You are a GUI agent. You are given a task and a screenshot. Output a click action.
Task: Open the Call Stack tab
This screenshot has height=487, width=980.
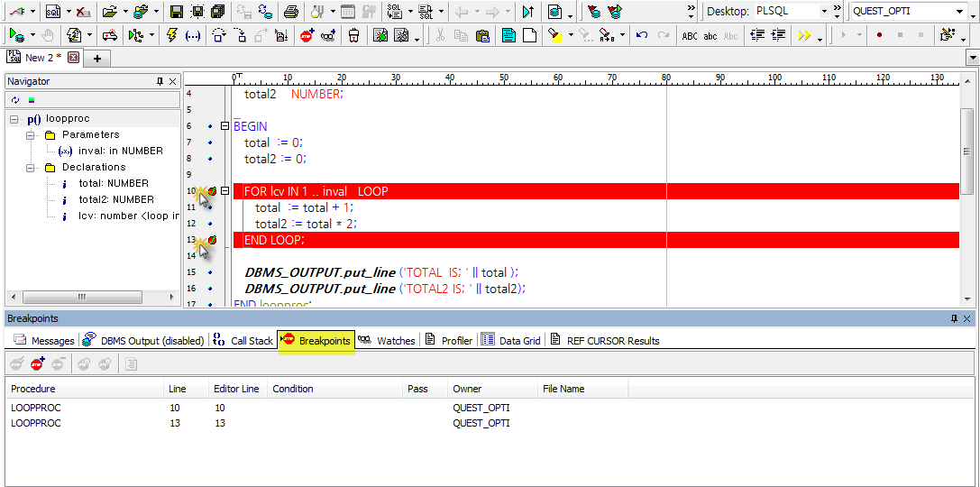[x=243, y=341]
